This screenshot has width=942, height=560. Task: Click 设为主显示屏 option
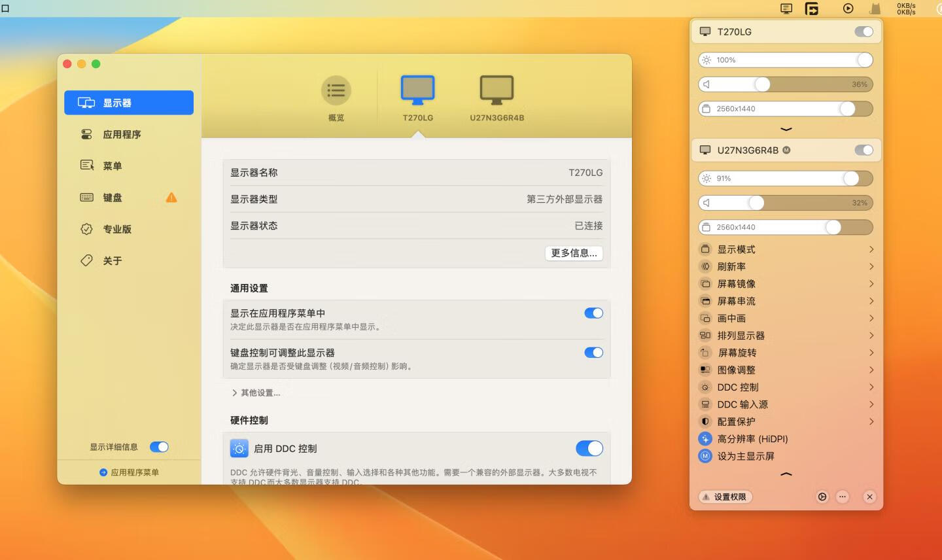737,456
